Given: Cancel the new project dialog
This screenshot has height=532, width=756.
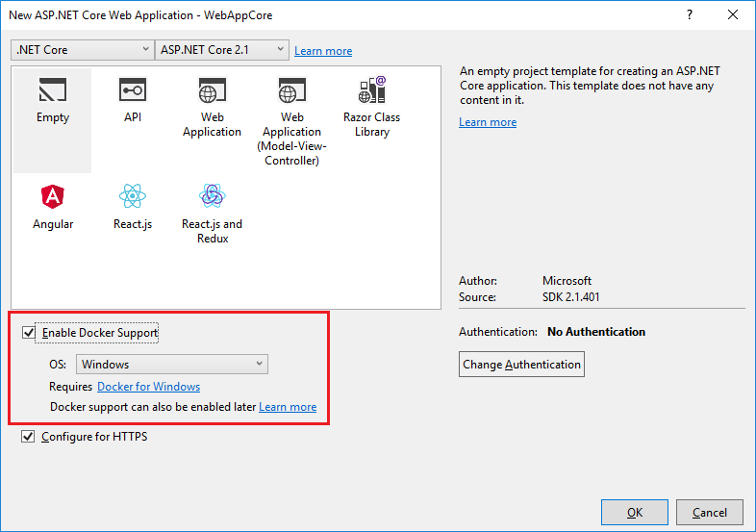Looking at the screenshot, I should [x=710, y=513].
